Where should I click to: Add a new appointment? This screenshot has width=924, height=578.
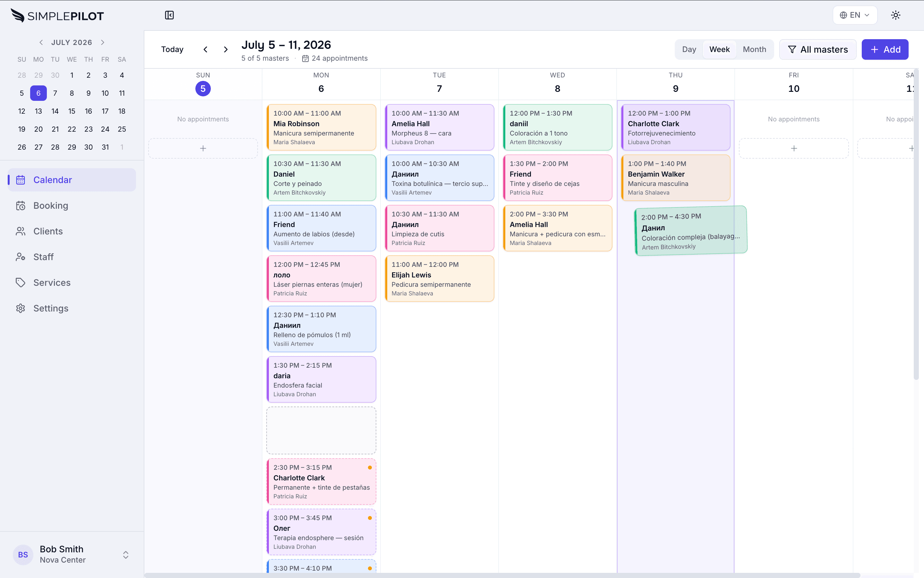[x=885, y=49]
